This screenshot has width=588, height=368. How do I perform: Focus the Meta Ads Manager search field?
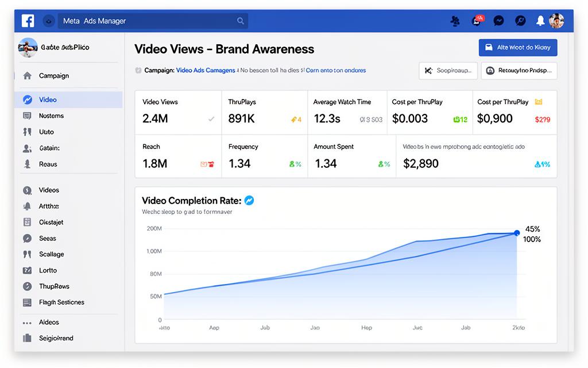pyautogui.click(x=153, y=21)
